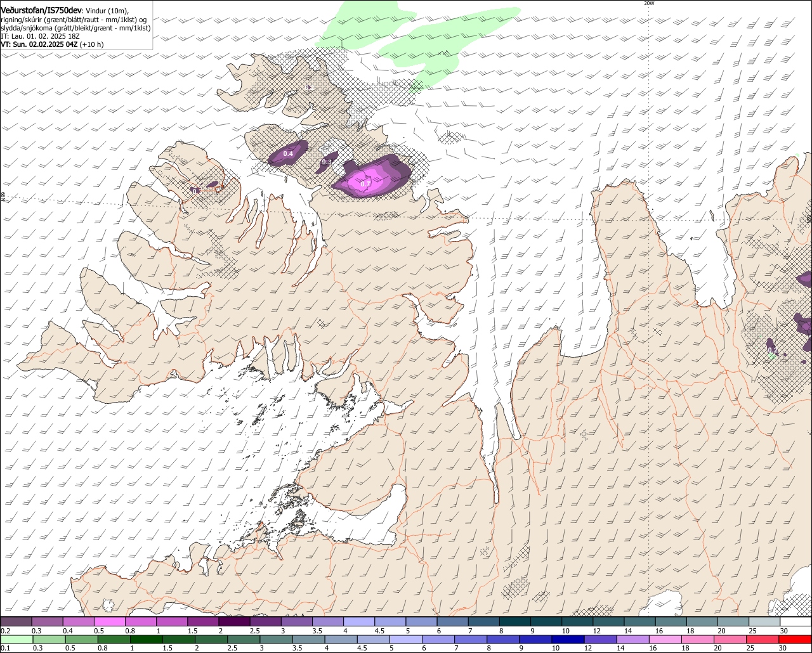Click the top legend row label 1.5
The width and height of the screenshot is (812, 653).
tap(193, 631)
